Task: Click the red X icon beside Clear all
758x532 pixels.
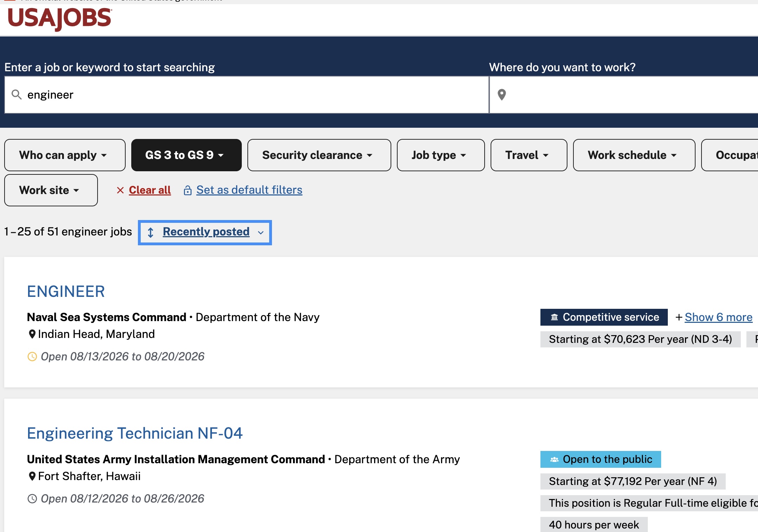Action: pyautogui.click(x=120, y=190)
